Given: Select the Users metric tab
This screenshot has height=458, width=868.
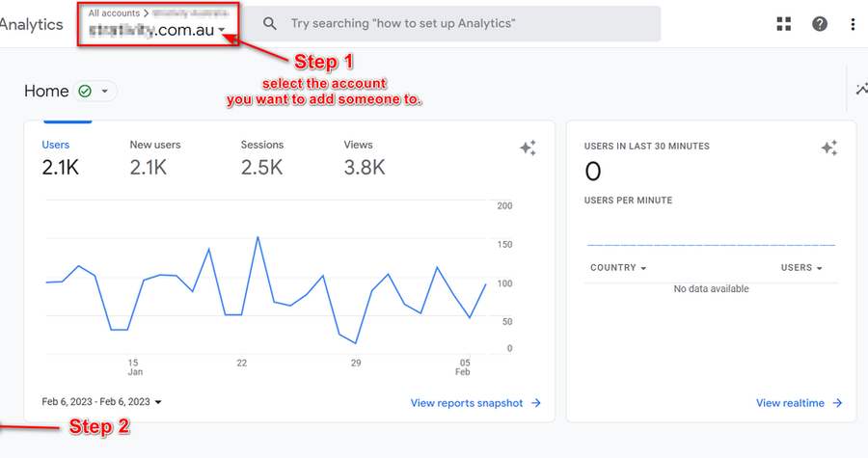Looking at the screenshot, I should click(x=60, y=158).
